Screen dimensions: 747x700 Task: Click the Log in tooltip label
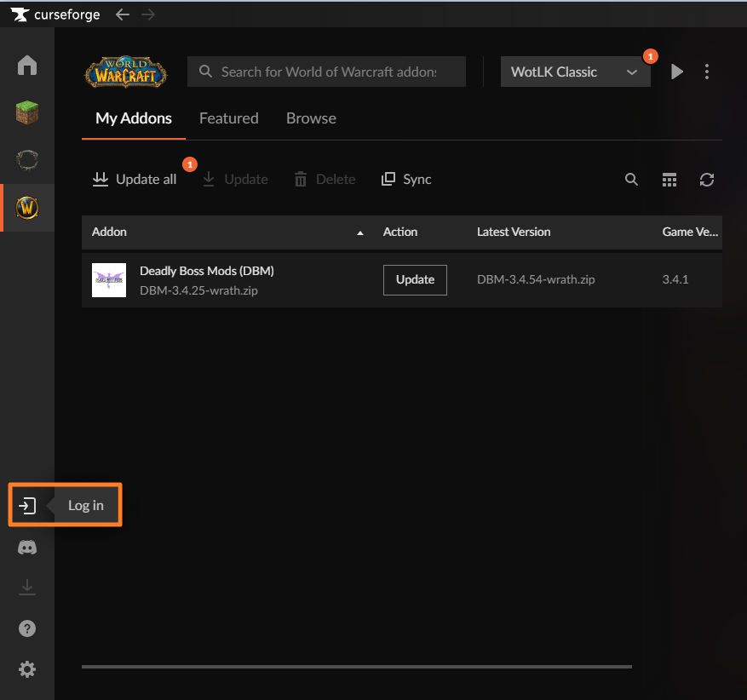86,505
